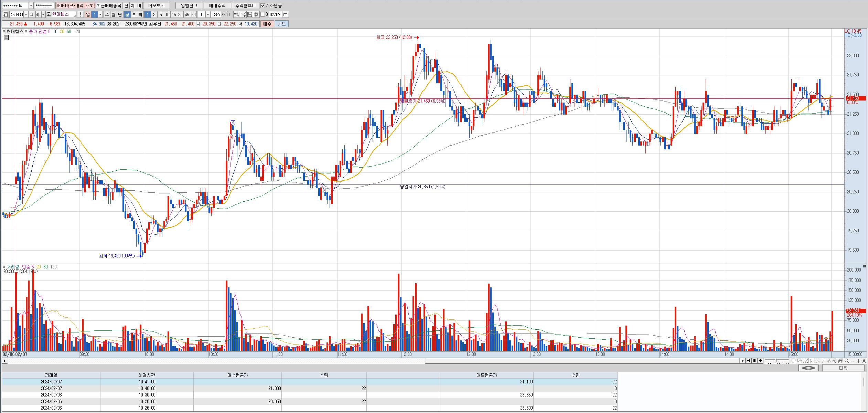Open the calendar date picker icon
Viewport: 868px width, 413px height.
tap(286, 14)
